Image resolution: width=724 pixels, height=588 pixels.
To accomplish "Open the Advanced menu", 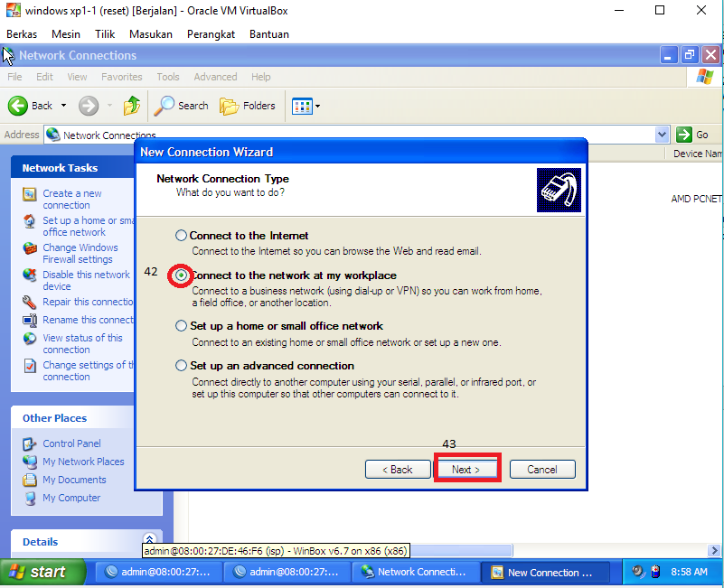I will 215,77.
